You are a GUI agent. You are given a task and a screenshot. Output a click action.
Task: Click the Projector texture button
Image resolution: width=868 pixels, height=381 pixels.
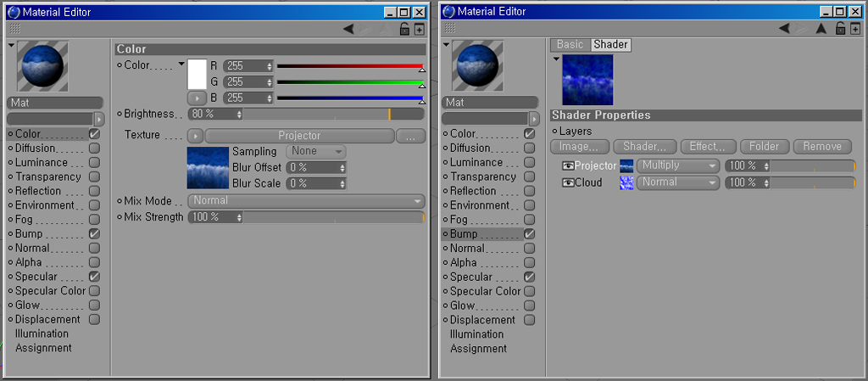click(x=299, y=136)
